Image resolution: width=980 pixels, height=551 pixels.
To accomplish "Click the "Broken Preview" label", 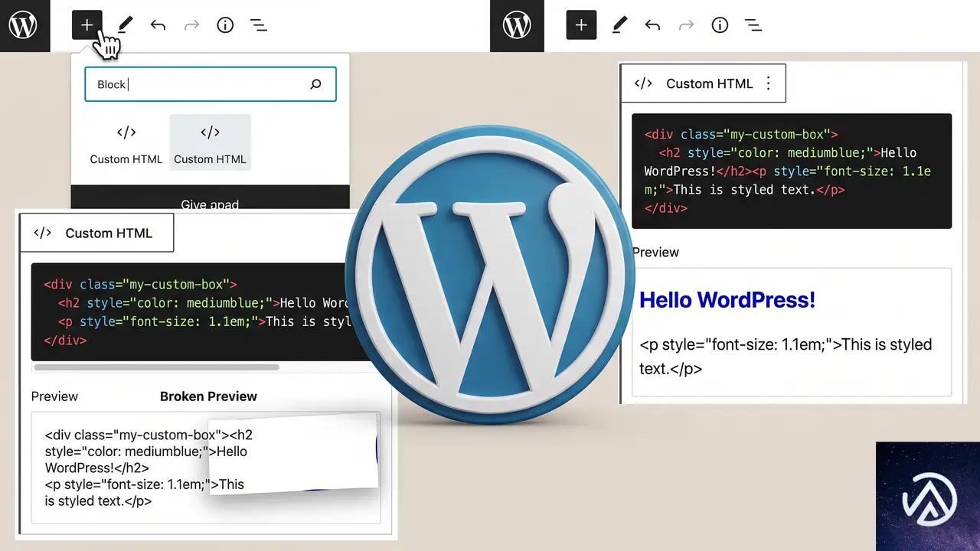I will click(x=208, y=396).
